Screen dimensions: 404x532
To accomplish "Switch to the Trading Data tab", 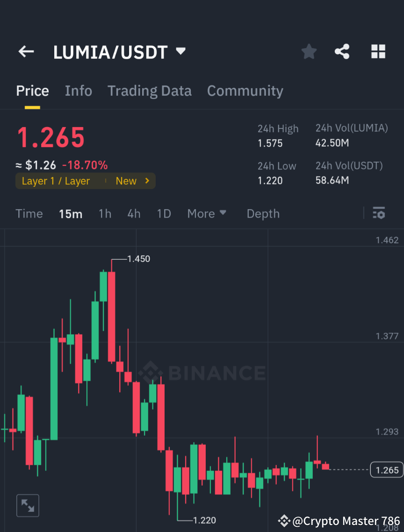I will [x=149, y=91].
